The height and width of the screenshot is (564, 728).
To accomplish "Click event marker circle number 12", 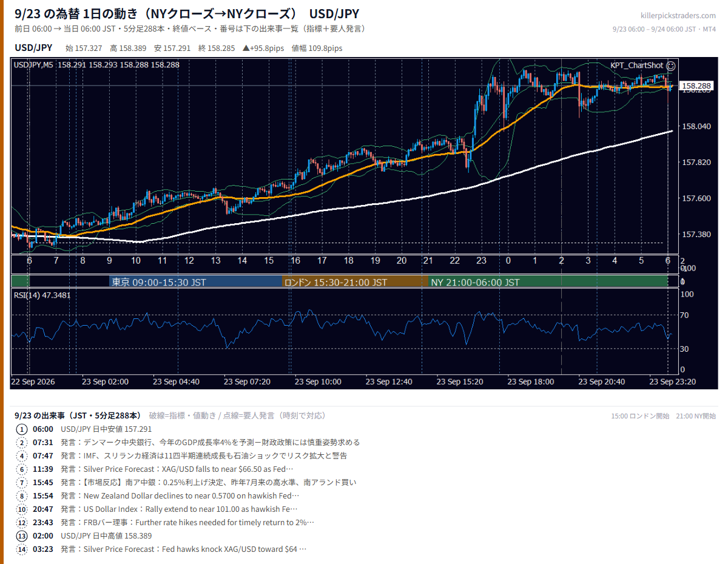I will pyautogui.click(x=22, y=522).
